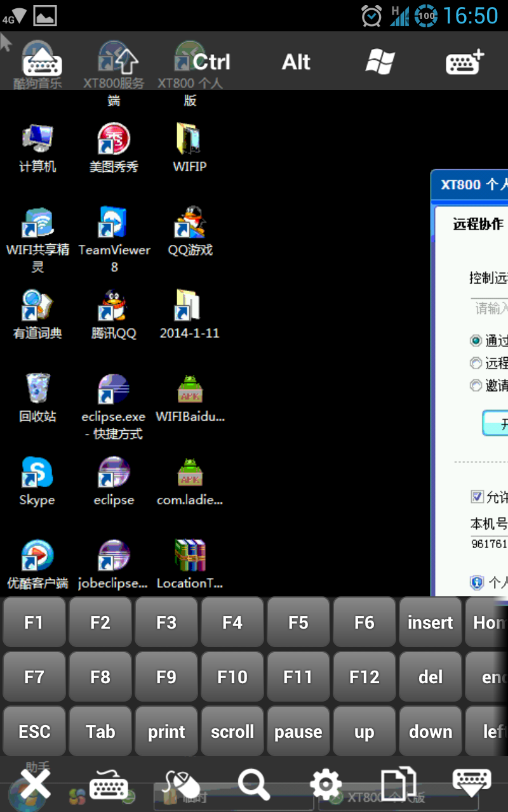The height and width of the screenshot is (812, 508).
Task: Select the WIFI共享精灵 shortcut
Action: click(x=37, y=240)
